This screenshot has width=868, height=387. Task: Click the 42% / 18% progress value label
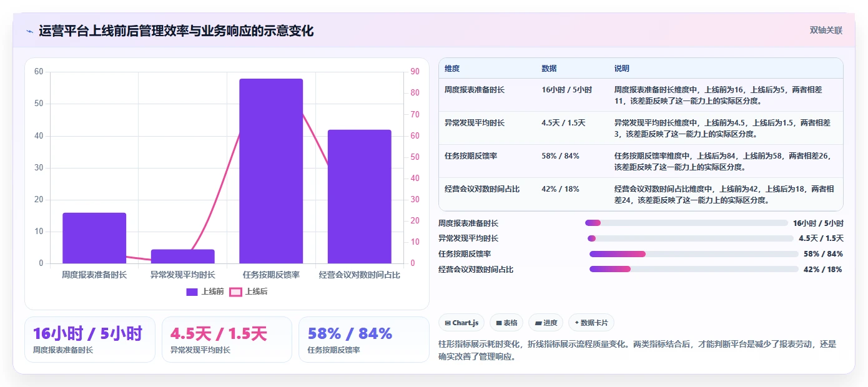coord(823,270)
